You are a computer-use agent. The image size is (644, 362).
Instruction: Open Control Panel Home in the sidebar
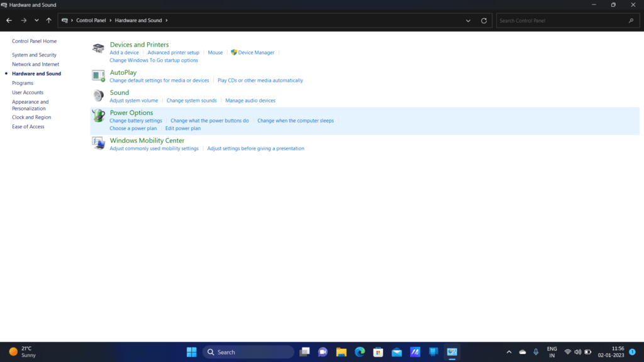click(34, 41)
